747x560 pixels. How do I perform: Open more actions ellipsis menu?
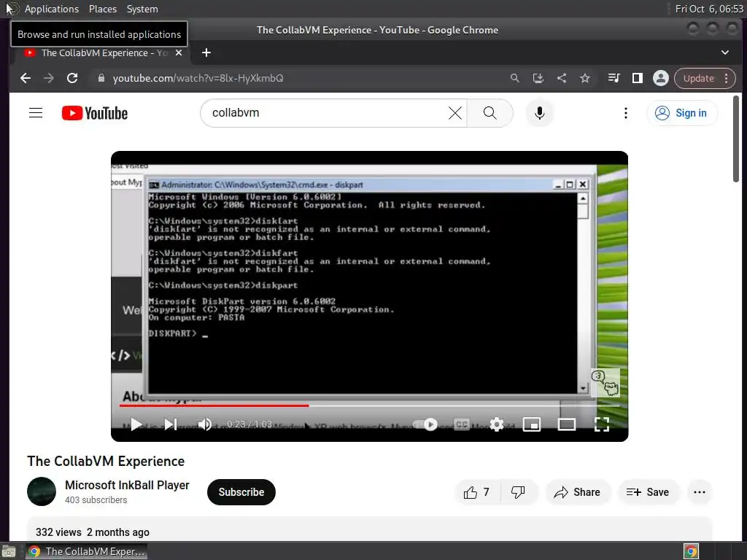(700, 492)
